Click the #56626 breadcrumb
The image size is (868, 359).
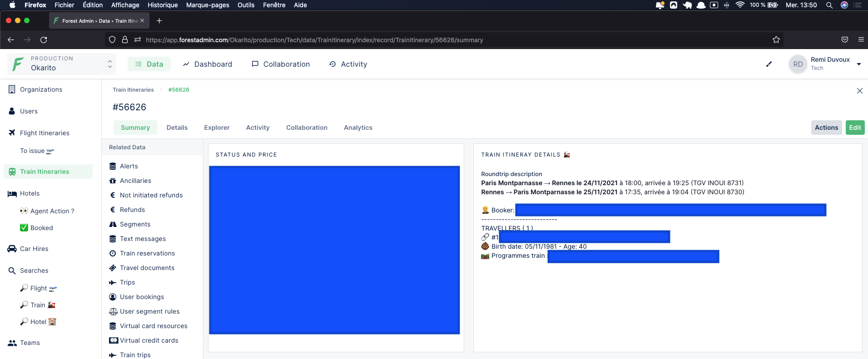click(x=179, y=90)
